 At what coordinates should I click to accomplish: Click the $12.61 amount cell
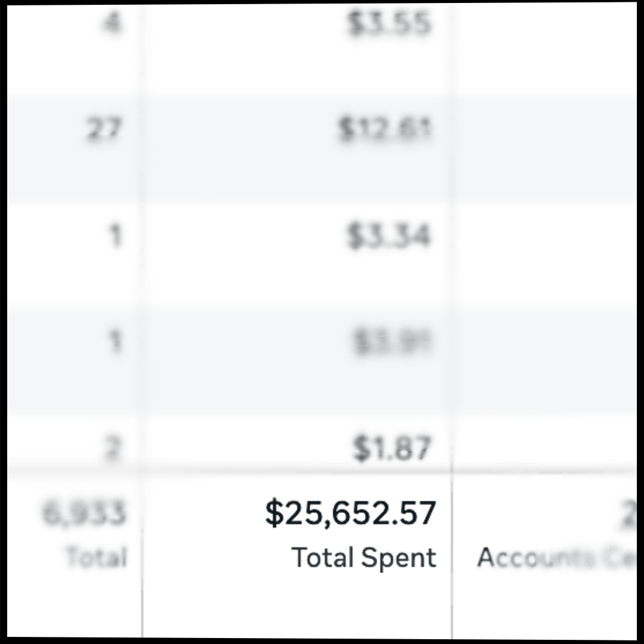[x=385, y=130]
